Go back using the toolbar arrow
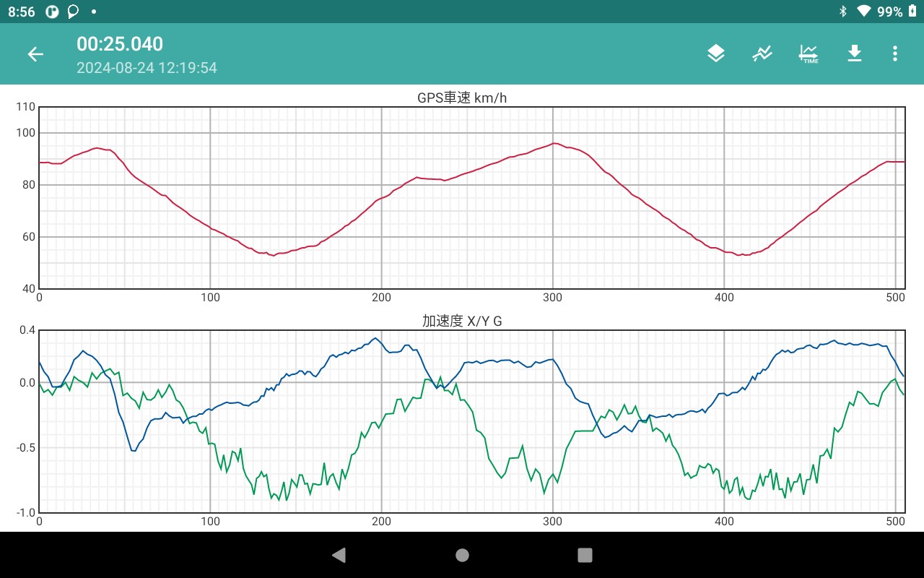924x578 pixels. point(35,54)
